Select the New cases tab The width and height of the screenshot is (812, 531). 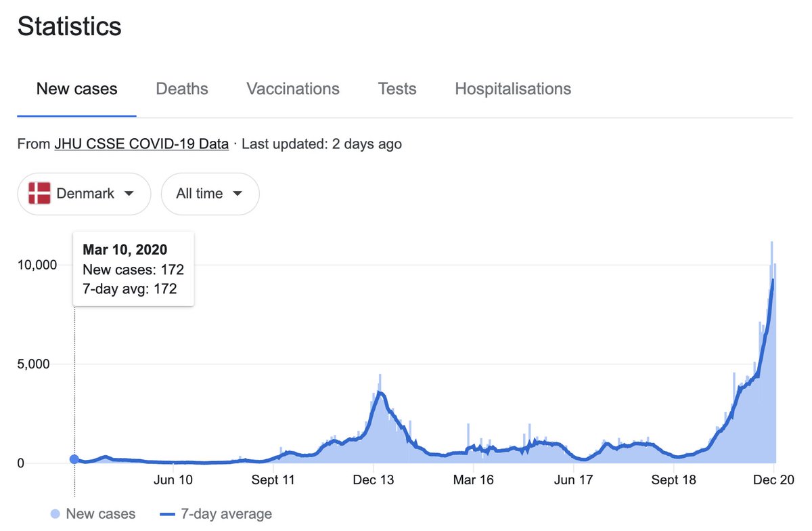[77, 89]
